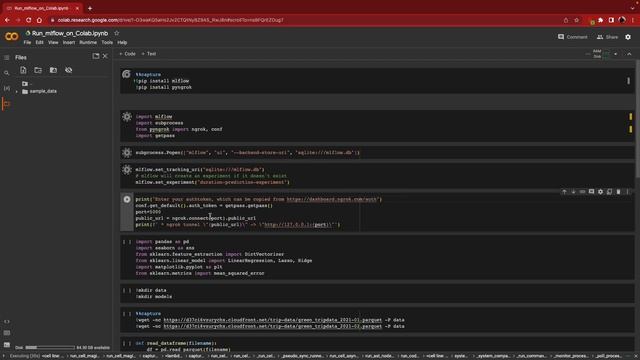Open notebook settings gear icon
640x360 pixels.
tap(628, 37)
